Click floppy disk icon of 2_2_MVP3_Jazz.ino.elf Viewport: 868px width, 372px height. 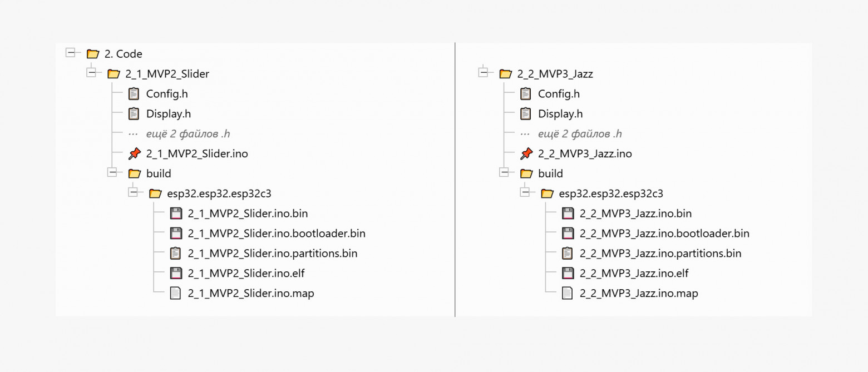pos(568,273)
